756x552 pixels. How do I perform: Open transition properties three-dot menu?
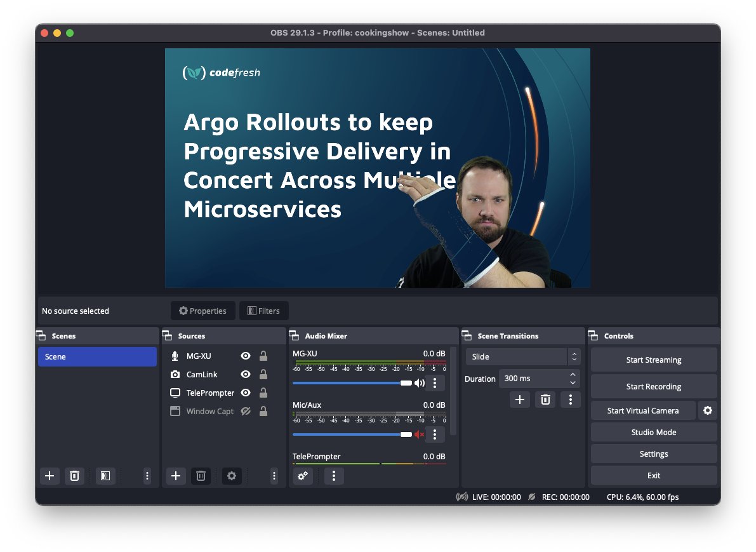click(571, 400)
